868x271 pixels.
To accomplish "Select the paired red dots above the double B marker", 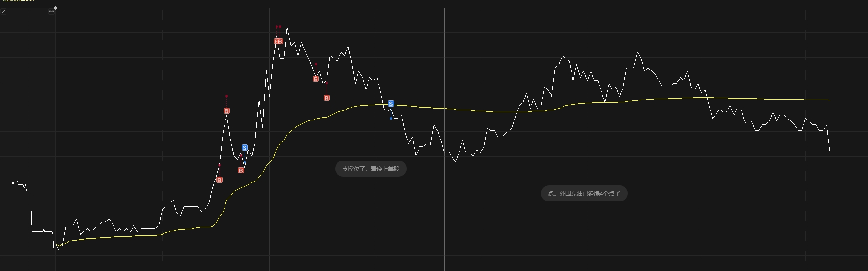I will pyautogui.click(x=278, y=27).
